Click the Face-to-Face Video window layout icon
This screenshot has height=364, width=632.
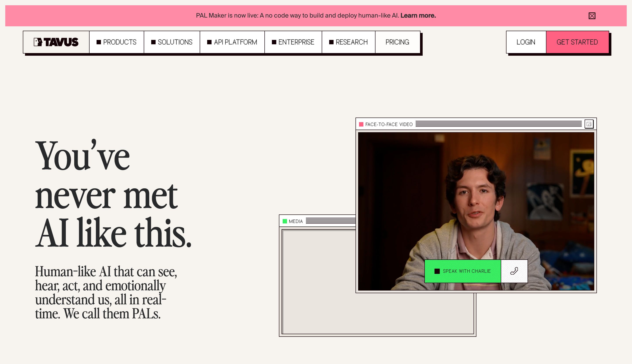pyautogui.click(x=589, y=124)
